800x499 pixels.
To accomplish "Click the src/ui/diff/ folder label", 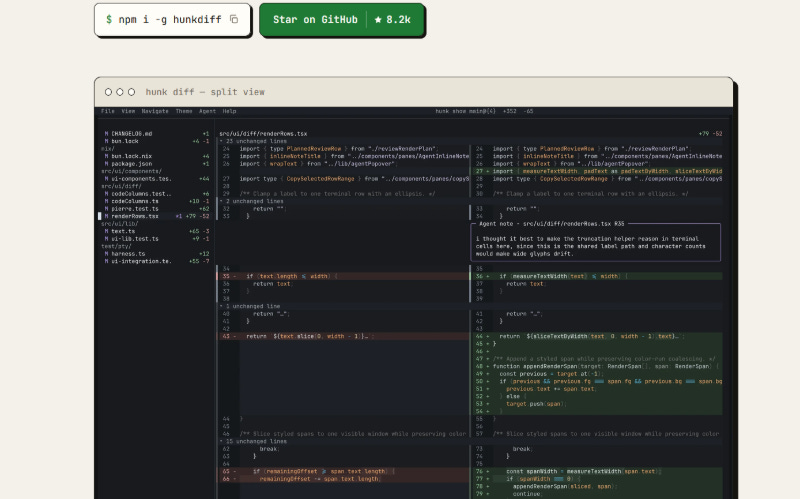I will (121, 186).
